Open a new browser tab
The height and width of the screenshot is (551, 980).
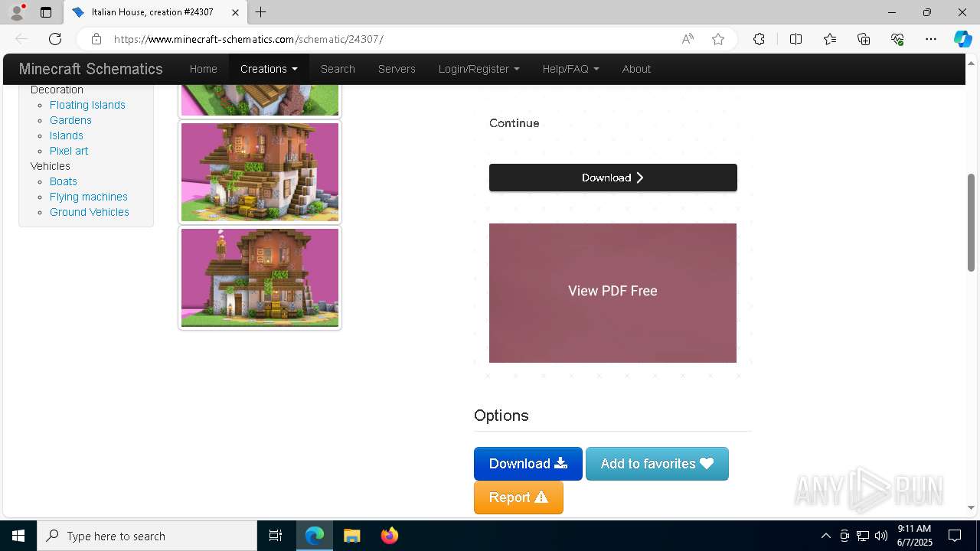(x=261, y=12)
